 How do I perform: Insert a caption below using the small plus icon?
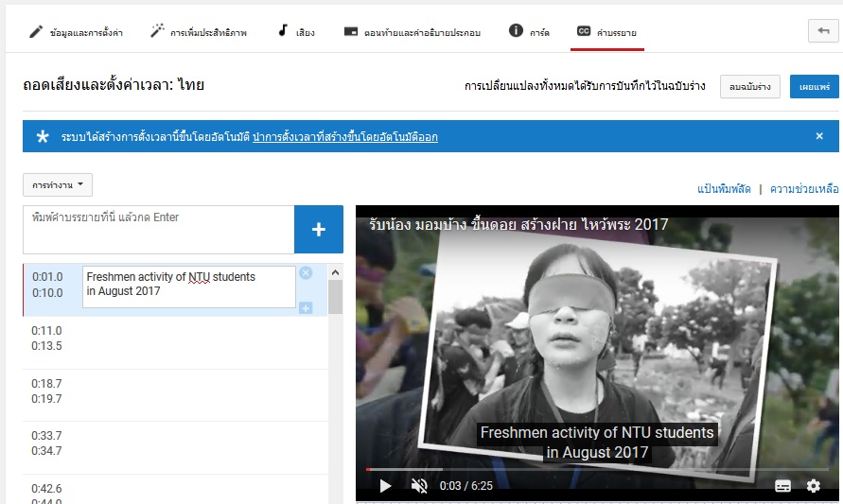[x=306, y=308]
